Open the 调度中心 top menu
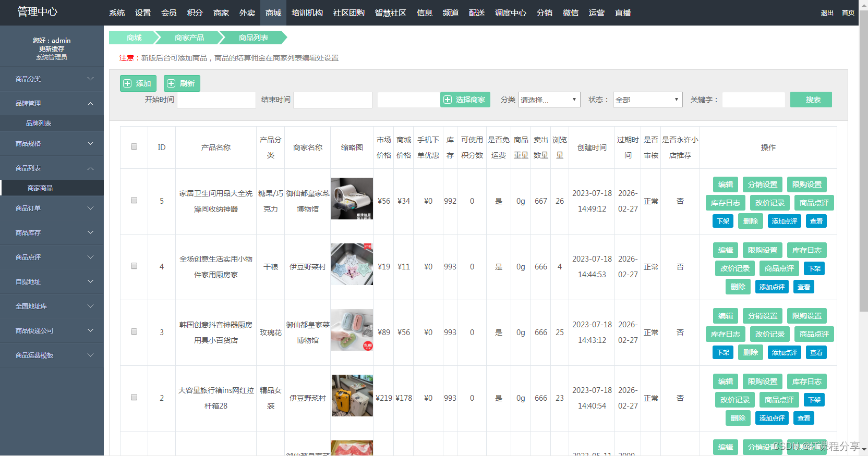The image size is (868, 456). 511,13
